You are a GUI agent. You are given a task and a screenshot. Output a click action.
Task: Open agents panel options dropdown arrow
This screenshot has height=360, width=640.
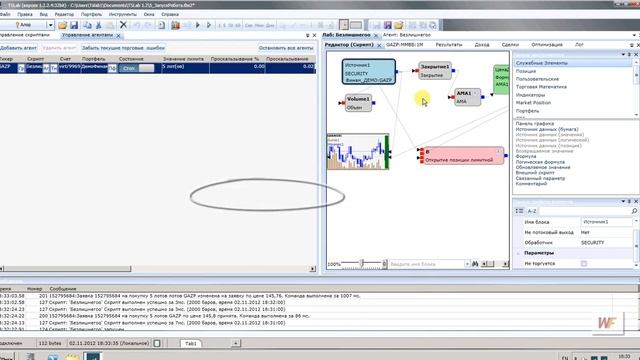point(308,36)
